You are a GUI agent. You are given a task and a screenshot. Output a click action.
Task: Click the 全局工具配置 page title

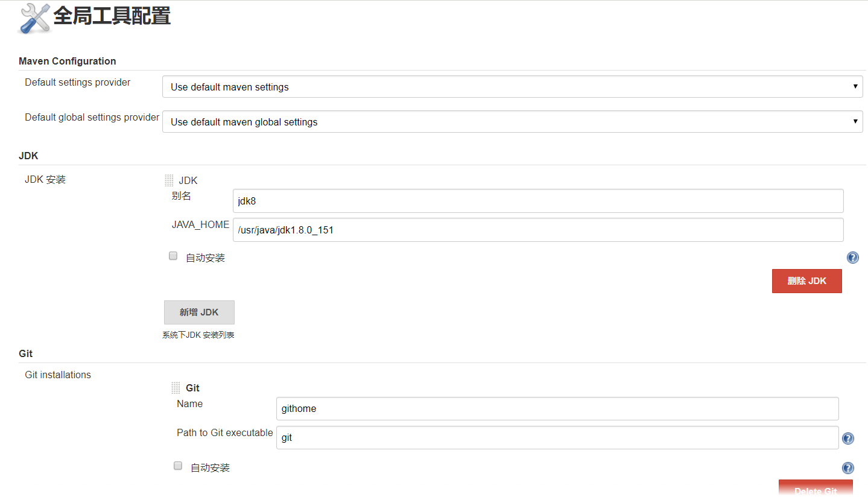coord(112,17)
